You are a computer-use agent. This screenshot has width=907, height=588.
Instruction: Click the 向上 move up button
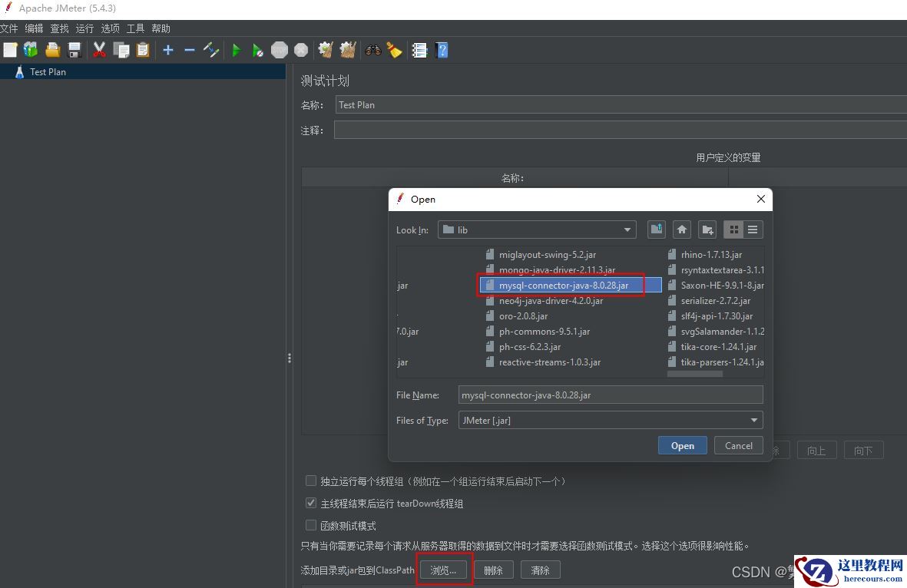[817, 451]
